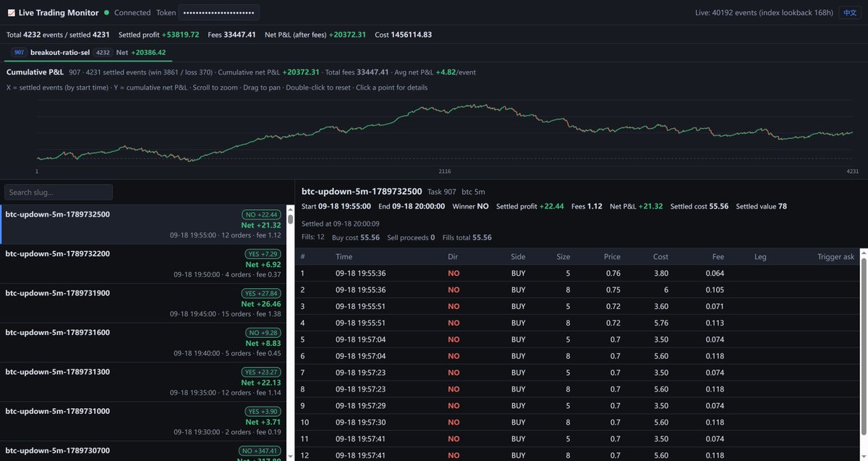The height and width of the screenshot is (461, 868).
Task: Click the green Connected status dot
Action: pos(106,13)
